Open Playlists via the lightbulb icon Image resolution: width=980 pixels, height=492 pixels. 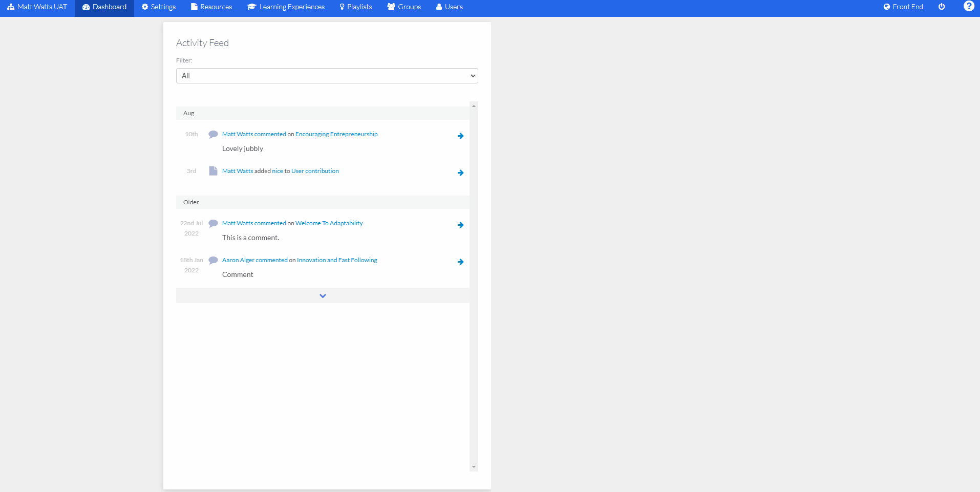340,7
